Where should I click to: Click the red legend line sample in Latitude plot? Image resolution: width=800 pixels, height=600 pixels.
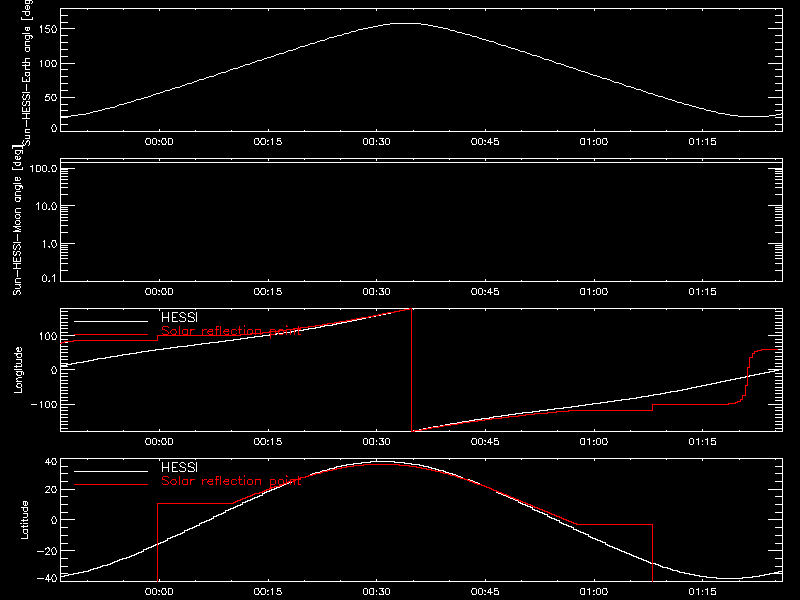coord(111,485)
